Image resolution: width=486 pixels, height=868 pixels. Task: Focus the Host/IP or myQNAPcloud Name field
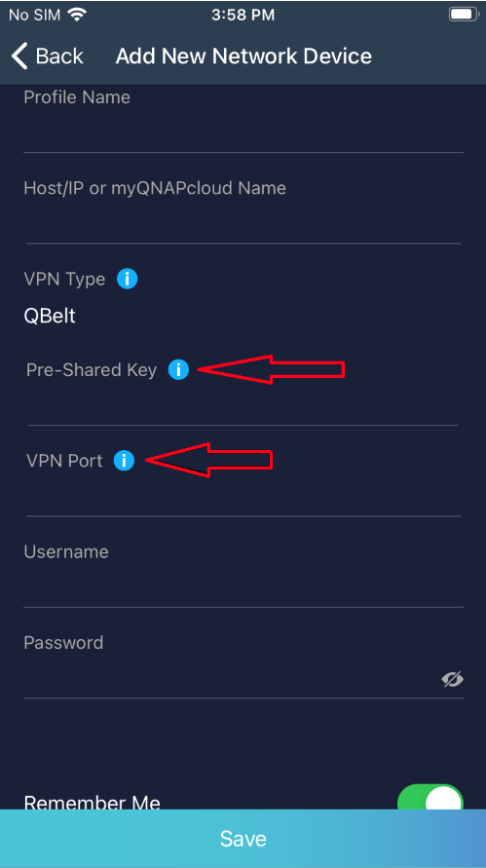tap(243, 221)
